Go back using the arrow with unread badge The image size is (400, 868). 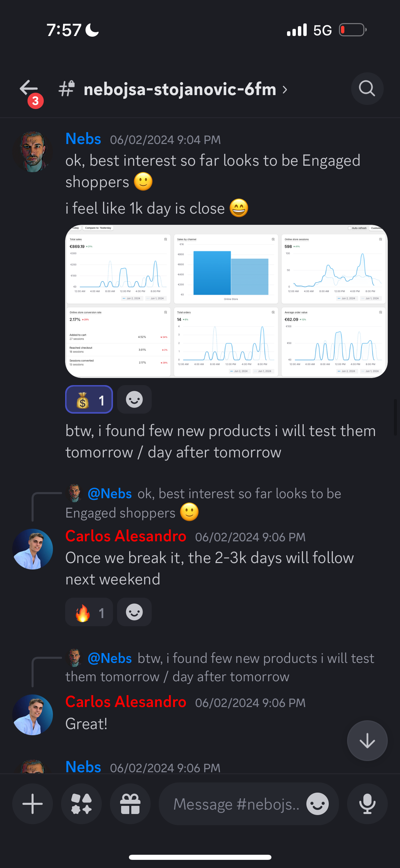pos(28,89)
